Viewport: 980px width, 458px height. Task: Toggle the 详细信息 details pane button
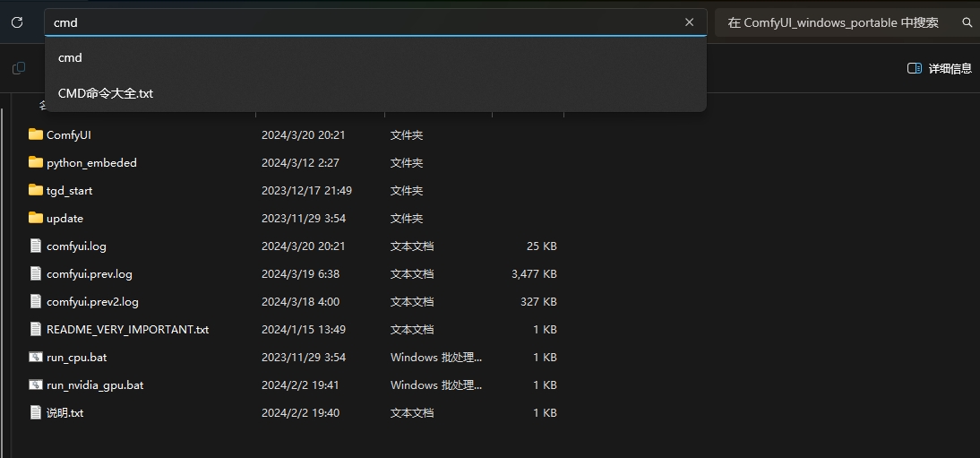pyautogui.click(x=940, y=68)
